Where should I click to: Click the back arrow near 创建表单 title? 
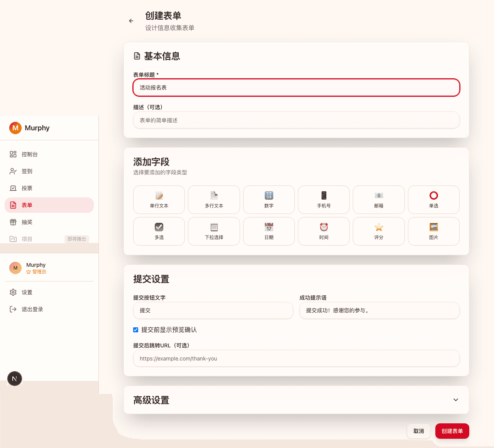[131, 21]
